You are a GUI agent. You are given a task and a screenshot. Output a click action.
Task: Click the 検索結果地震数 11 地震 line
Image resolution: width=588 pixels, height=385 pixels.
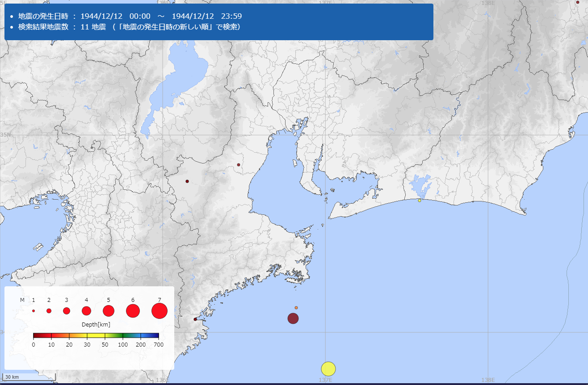coord(130,27)
